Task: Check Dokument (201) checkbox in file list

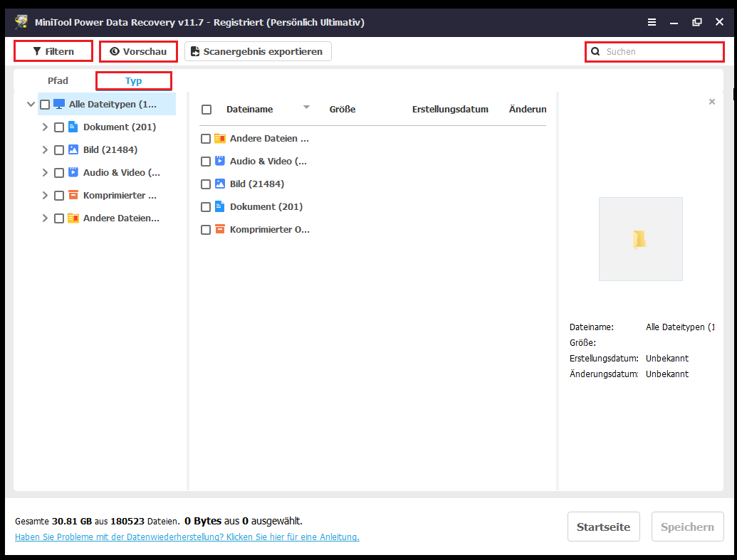Action: [205, 207]
